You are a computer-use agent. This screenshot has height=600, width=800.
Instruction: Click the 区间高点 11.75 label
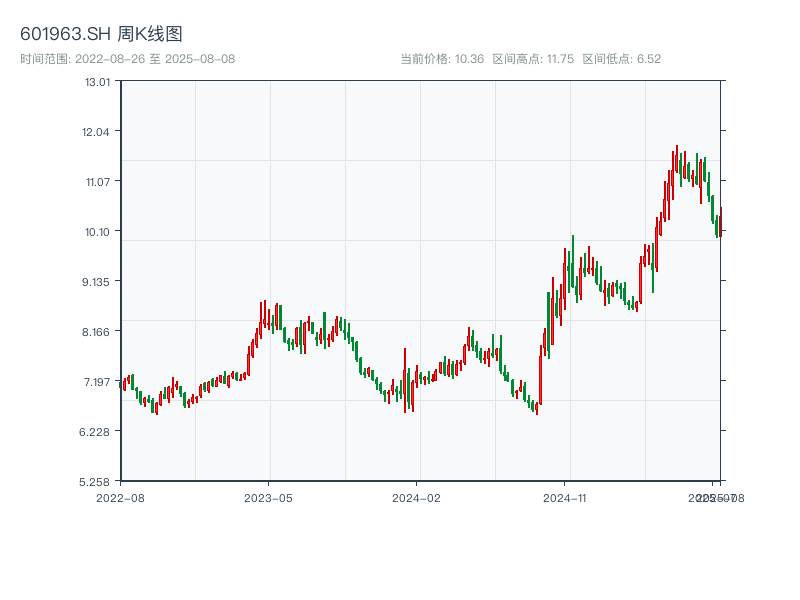click(x=533, y=59)
